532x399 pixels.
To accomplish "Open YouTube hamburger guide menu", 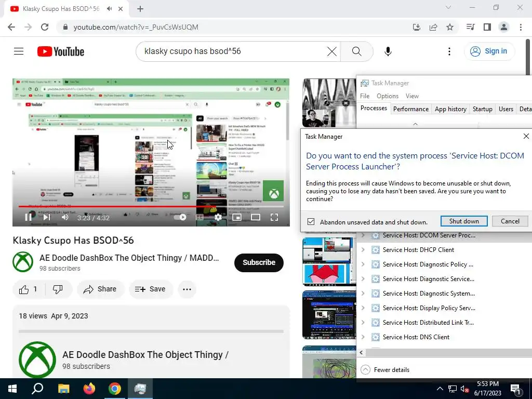I will 19,51.
